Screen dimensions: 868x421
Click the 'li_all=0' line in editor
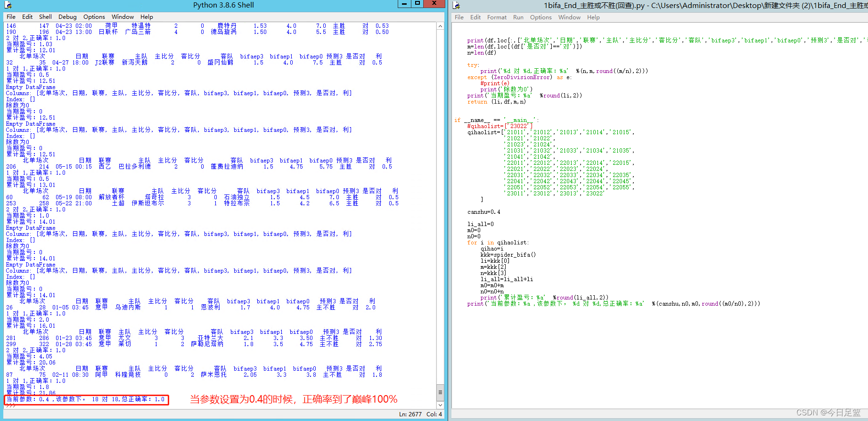tap(481, 224)
